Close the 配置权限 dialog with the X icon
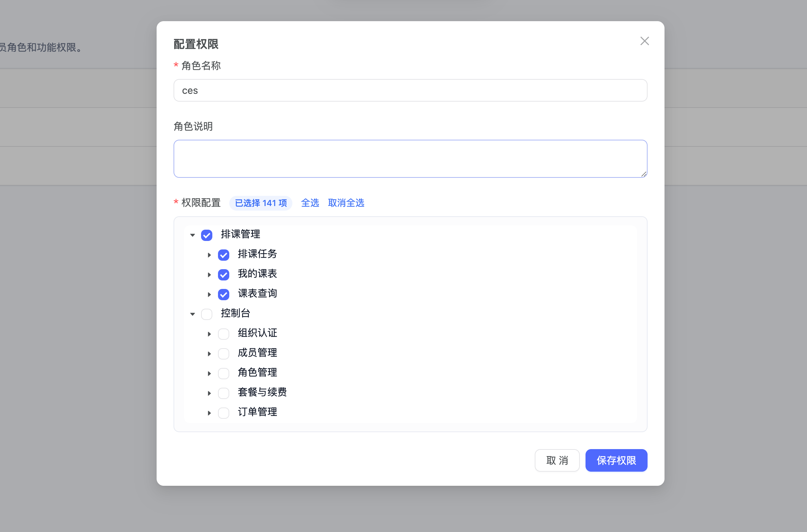This screenshot has width=807, height=532. click(644, 41)
